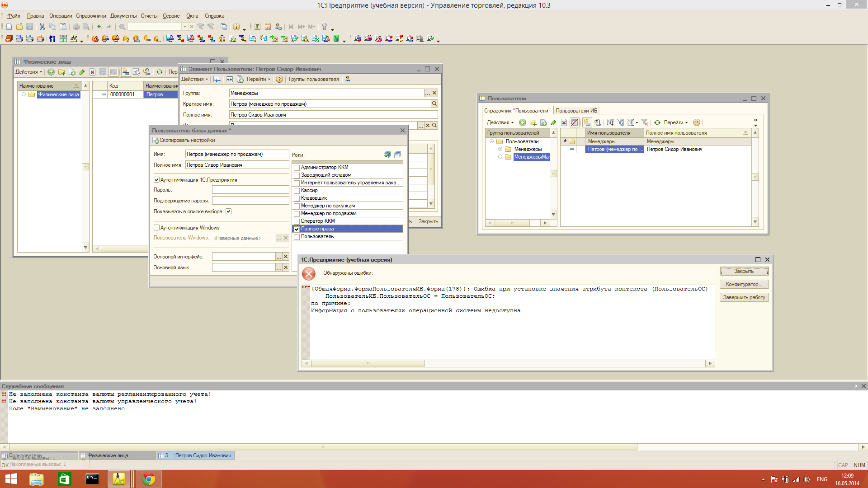The width and height of the screenshot is (868, 488).
Task: Click the calculator icon in the main toolbar
Action: click(257, 27)
